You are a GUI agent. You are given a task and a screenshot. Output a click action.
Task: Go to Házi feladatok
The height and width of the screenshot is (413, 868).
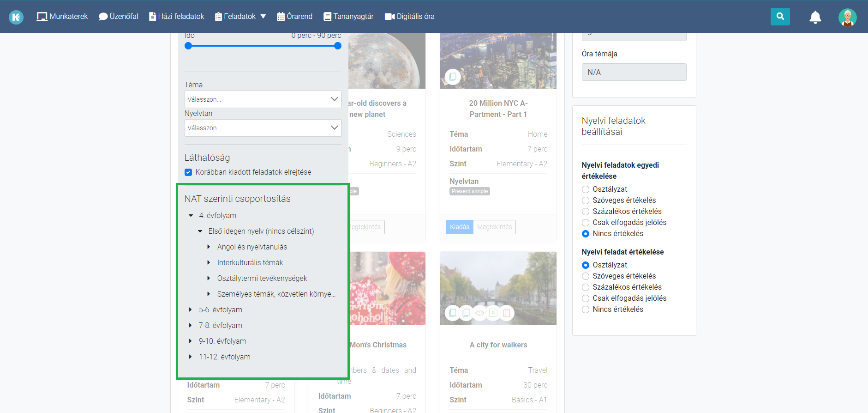pos(177,17)
